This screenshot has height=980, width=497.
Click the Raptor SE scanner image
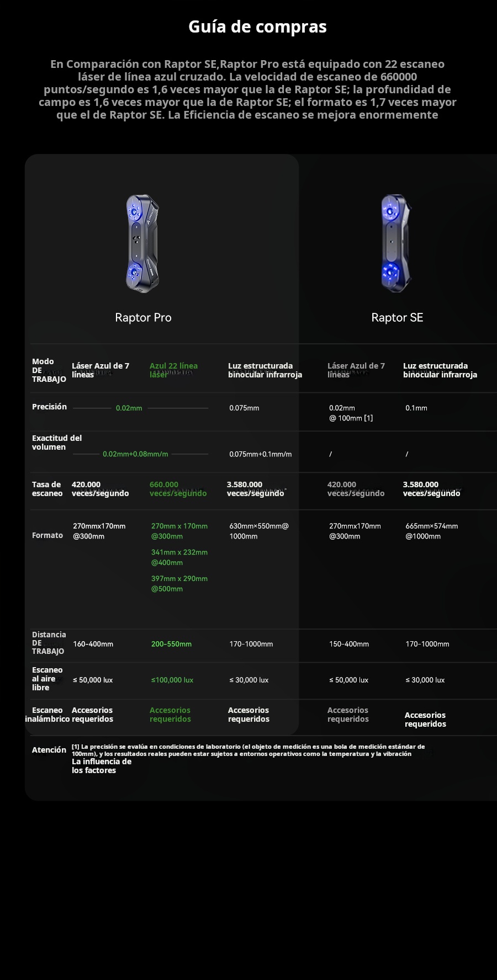tap(395, 243)
